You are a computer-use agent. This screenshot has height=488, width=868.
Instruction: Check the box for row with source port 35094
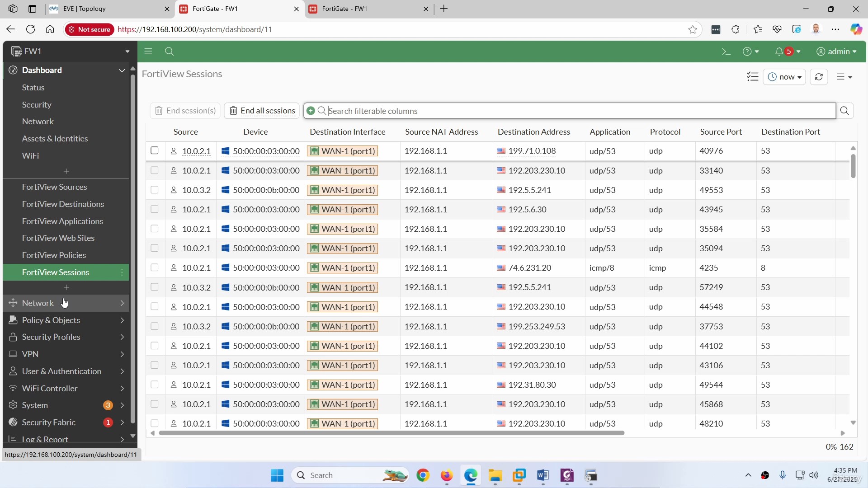[x=155, y=248]
